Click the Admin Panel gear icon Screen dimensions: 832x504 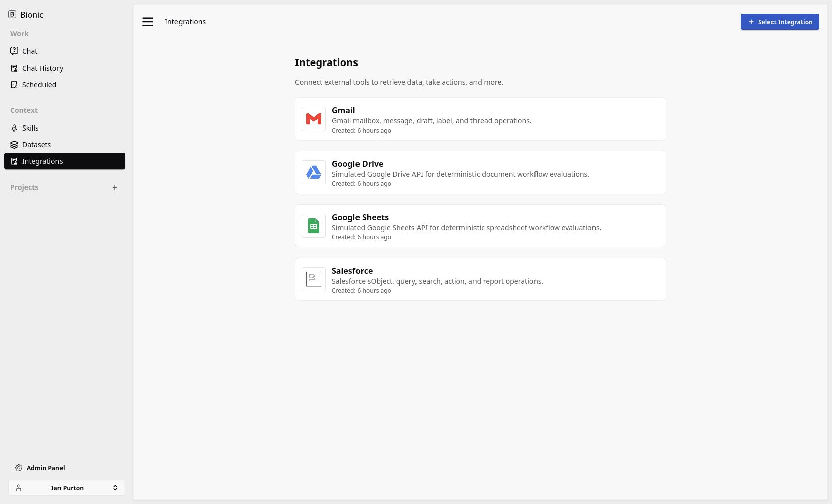click(x=19, y=468)
